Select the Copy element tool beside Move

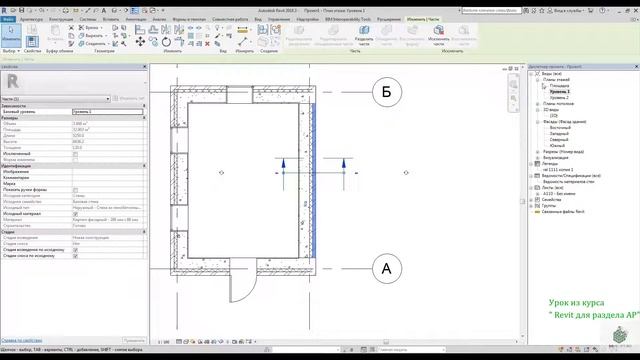pyautogui.click(x=153, y=42)
